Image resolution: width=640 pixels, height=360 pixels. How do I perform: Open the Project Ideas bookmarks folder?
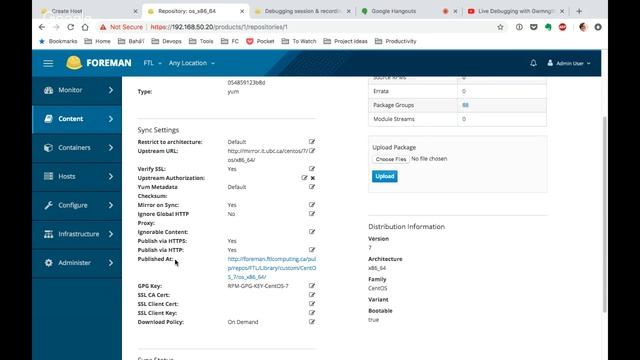[x=345, y=41]
